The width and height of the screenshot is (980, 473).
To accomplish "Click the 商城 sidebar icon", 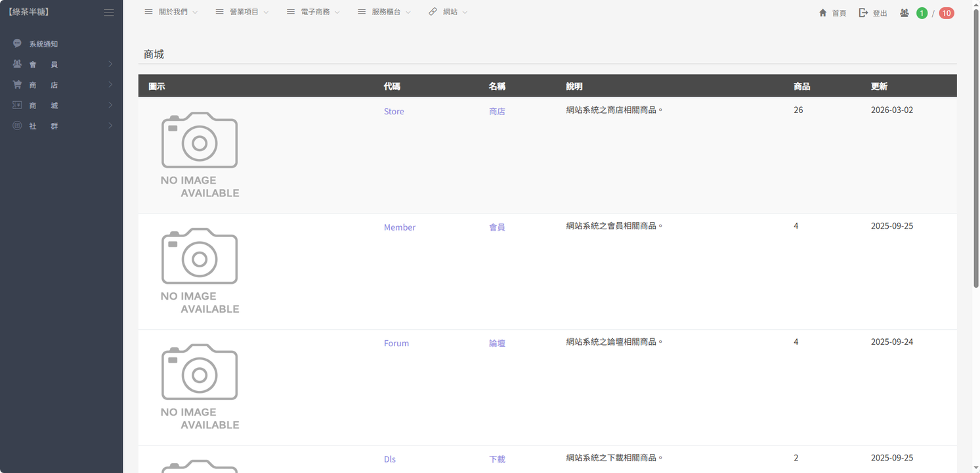I will [17, 105].
